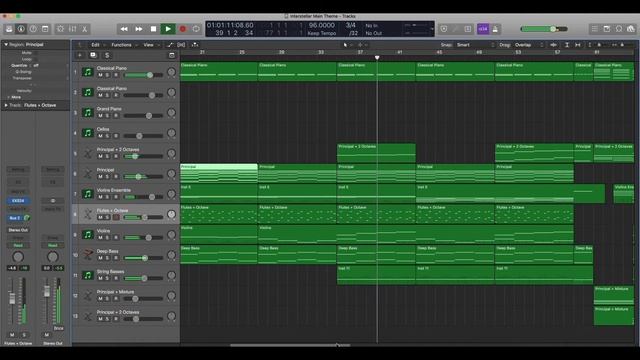The width and height of the screenshot is (640, 360).
Task: Toggle the Flex view button
Action: click(181, 45)
